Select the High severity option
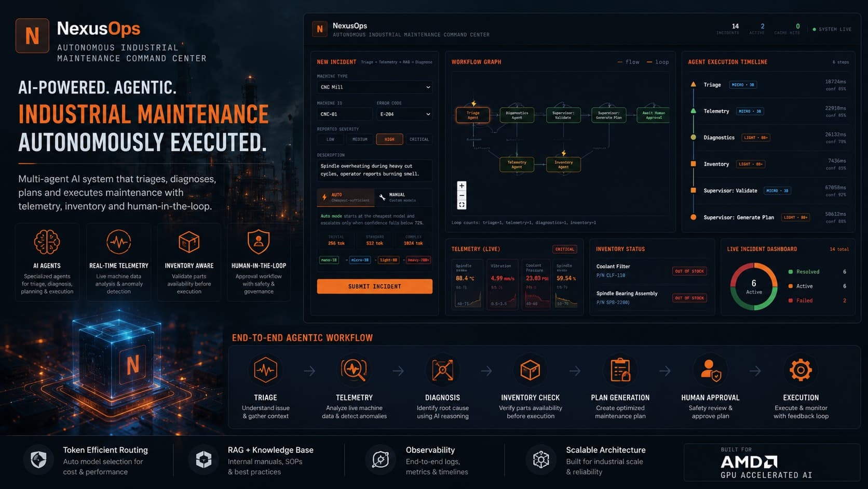The width and height of the screenshot is (868, 489). tap(389, 139)
